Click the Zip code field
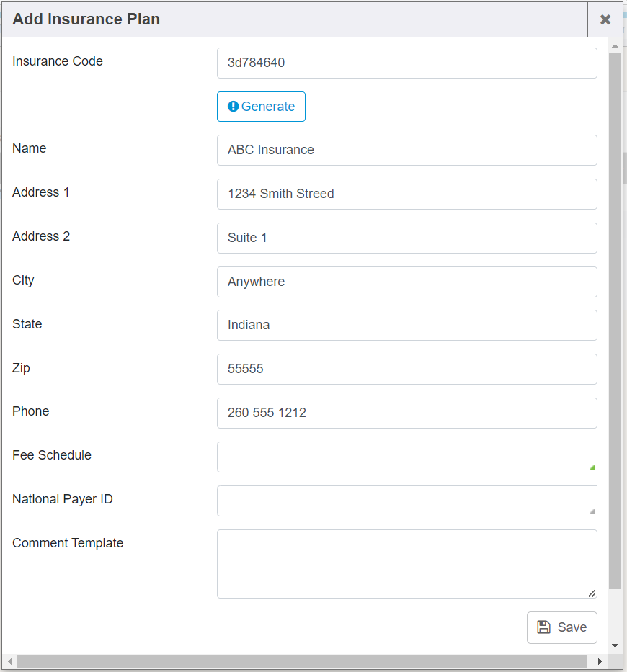The width and height of the screenshot is (627, 672). point(406,369)
